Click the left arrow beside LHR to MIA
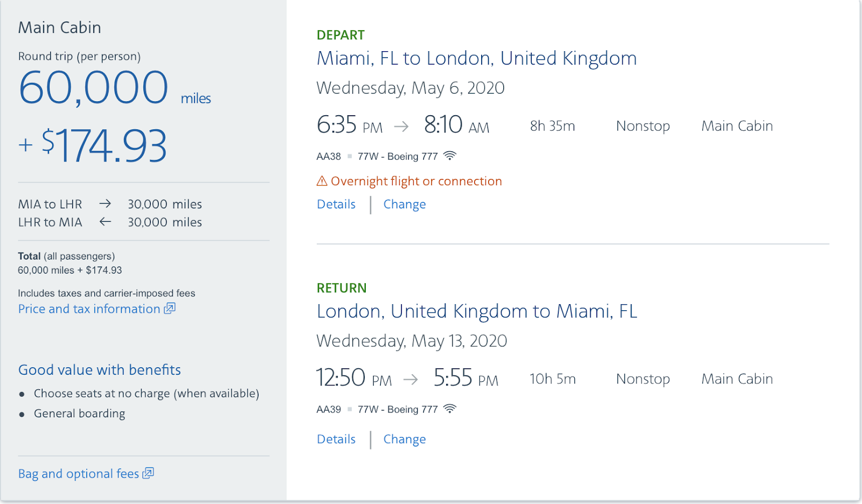This screenshot has height=504, width=862. point(106,222)
